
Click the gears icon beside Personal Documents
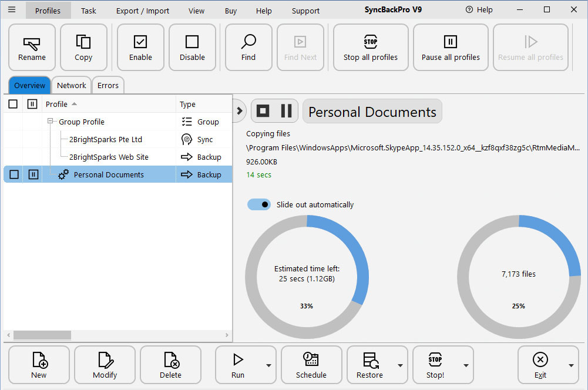63,174
